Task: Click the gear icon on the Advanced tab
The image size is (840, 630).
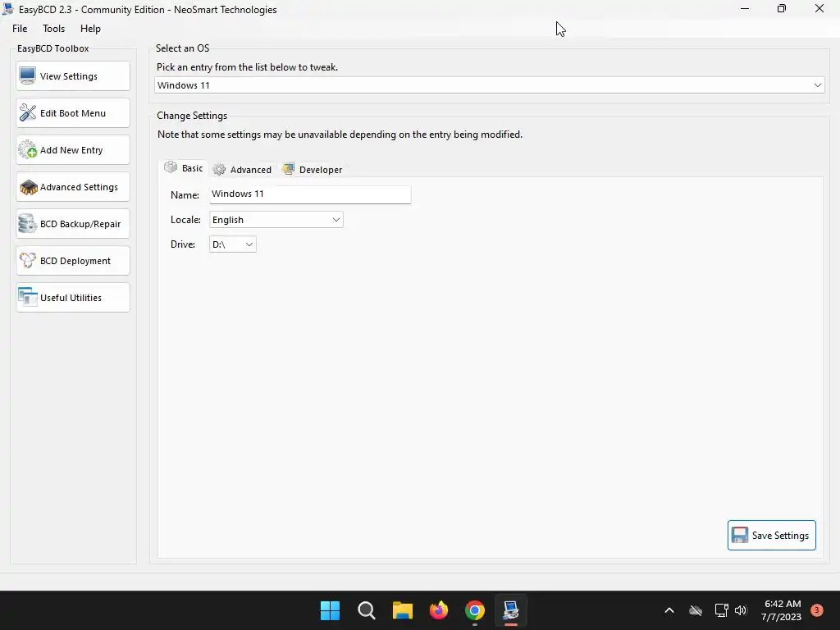Action: [x=219, y=169]
